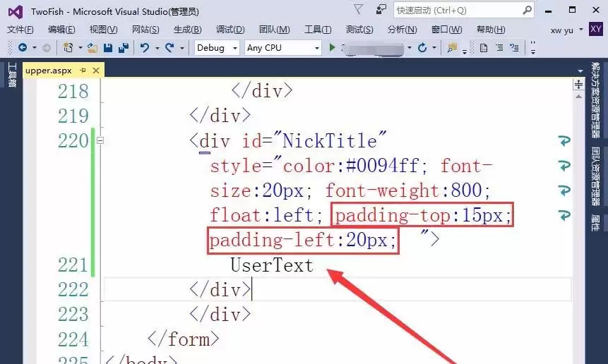
Task: Click the UserText text on line 221
Action: click(x=272, y=265)
